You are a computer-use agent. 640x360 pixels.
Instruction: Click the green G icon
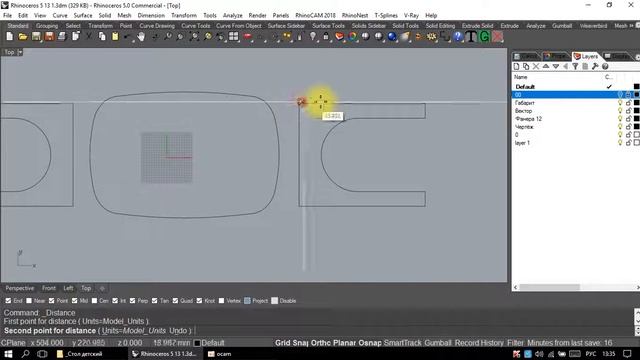tap(484, 37)
